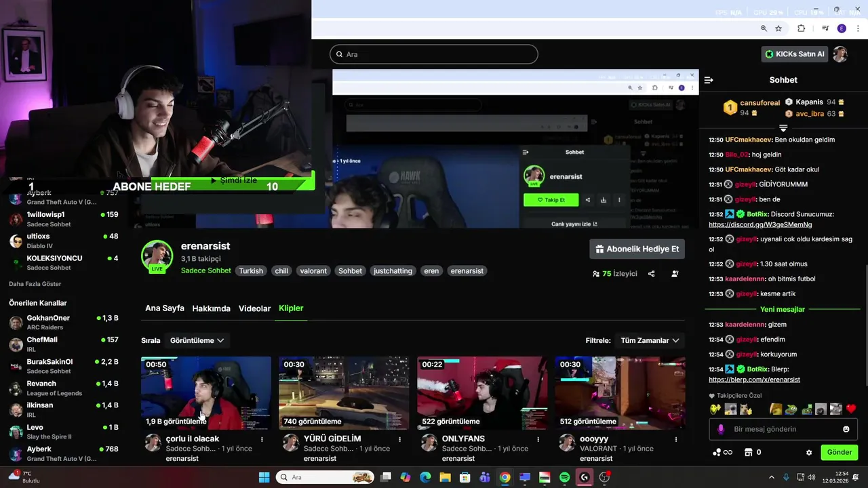Jump to Yeni mesajlar in chat
The width and height of the screenshot is (868, 488).
click(x=783, y=309)
